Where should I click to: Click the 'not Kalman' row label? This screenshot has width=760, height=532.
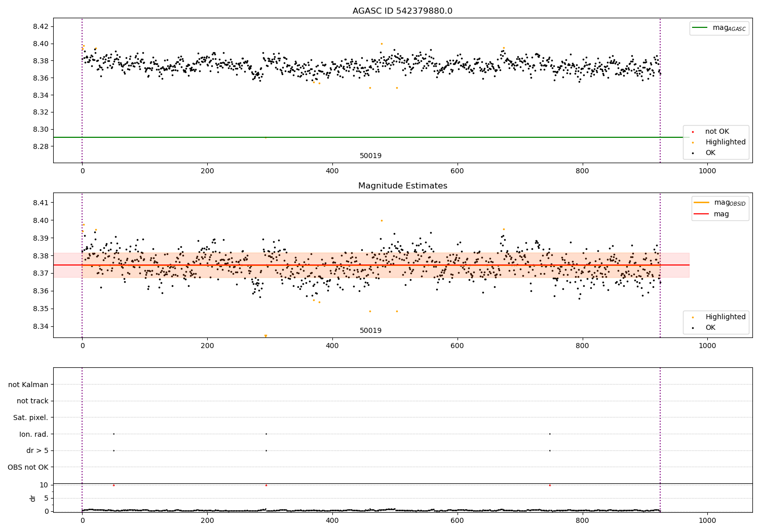coord(28,385)
